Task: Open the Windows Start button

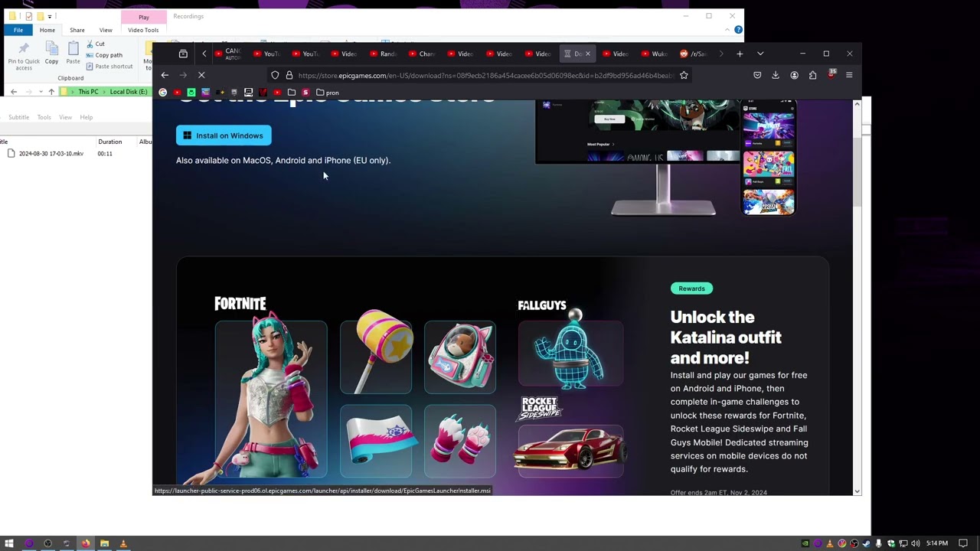Action: [x=9, y=543]
